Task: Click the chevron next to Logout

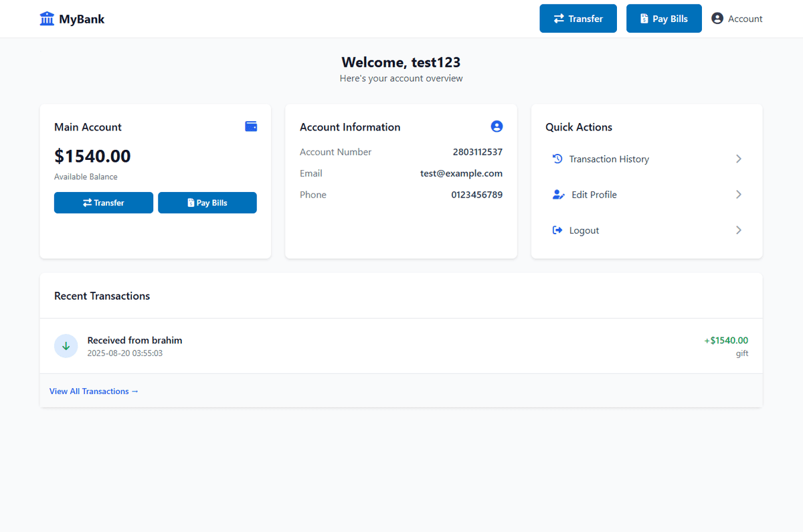Action: click(x=738, y=230)
